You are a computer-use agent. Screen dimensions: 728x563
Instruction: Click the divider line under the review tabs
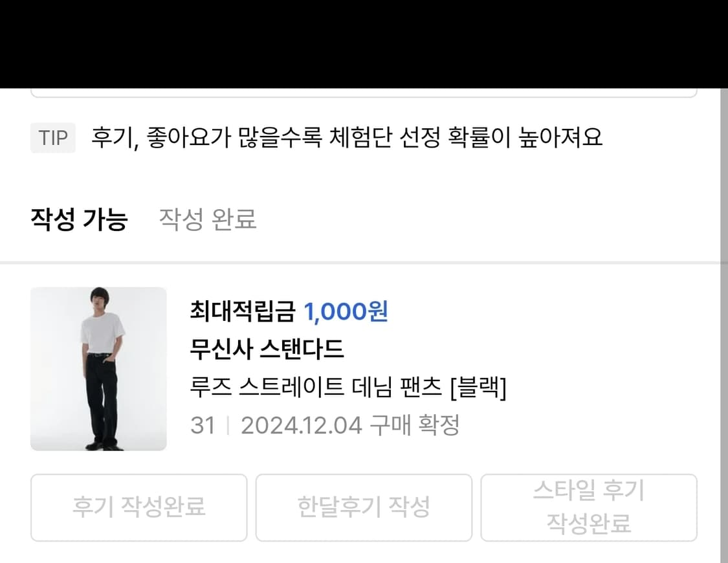coord(360,263)
